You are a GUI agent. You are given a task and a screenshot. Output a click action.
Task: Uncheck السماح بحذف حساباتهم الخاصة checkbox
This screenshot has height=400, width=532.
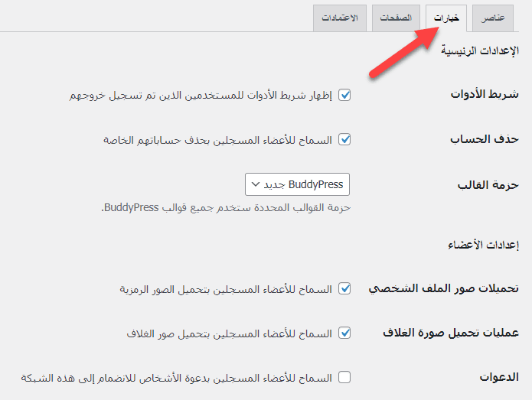(x=344, y=140)
